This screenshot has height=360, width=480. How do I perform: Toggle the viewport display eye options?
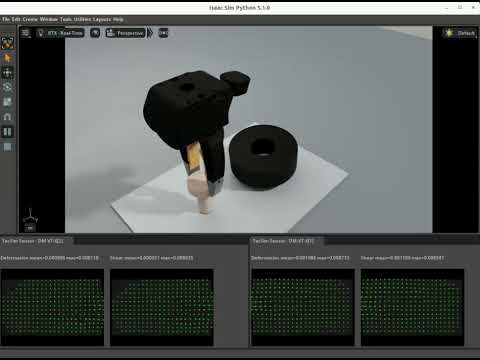pos(95,33)
